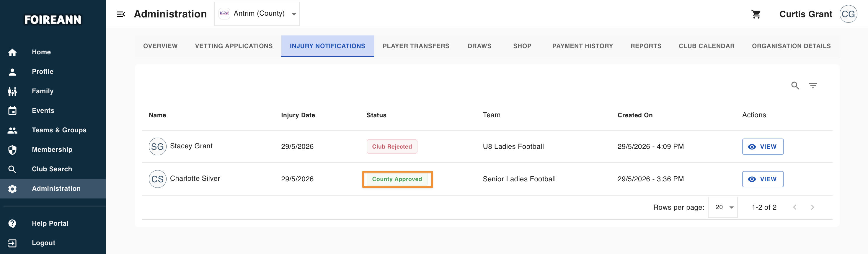Go to next page chevron
Viewport: 868px width, 254px height.
click(812, 207)
